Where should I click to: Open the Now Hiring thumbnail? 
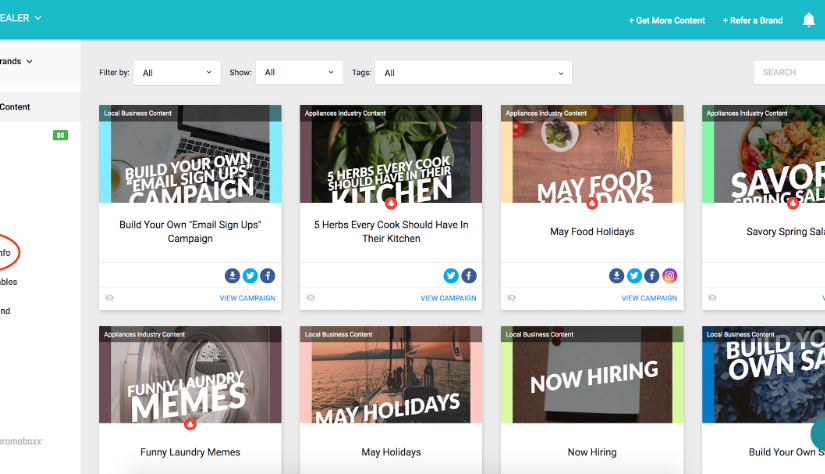point(592,375)
